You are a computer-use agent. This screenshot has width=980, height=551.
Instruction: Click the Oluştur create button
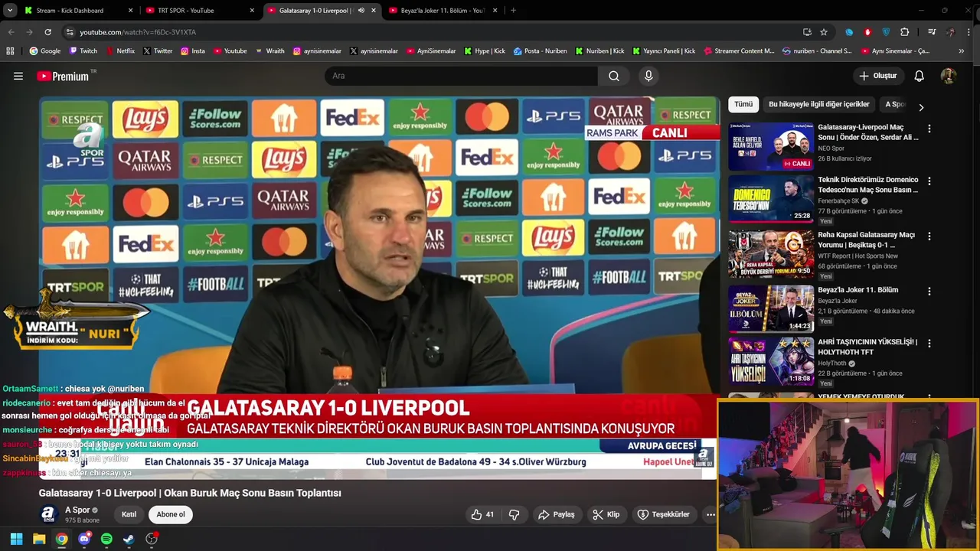pos(877,76)
